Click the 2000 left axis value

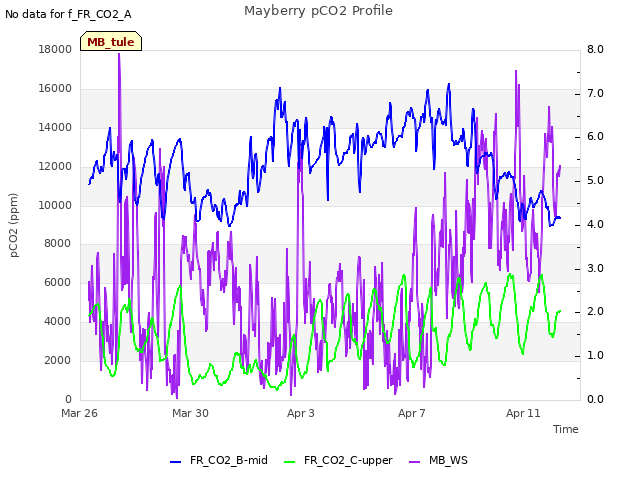[x=58, y=360]
